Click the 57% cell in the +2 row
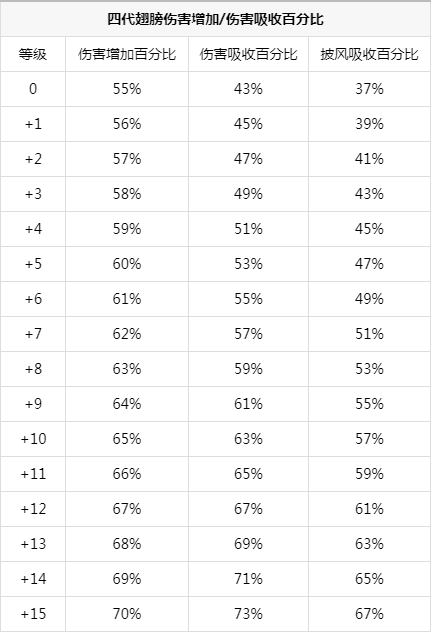431x632 pixels. pos(127,159)
